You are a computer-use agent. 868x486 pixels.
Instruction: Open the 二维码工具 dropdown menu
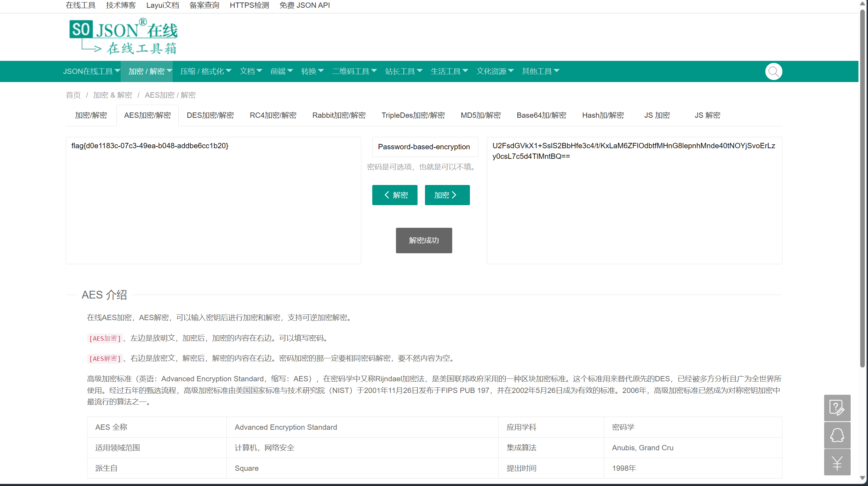click(354, 71)
